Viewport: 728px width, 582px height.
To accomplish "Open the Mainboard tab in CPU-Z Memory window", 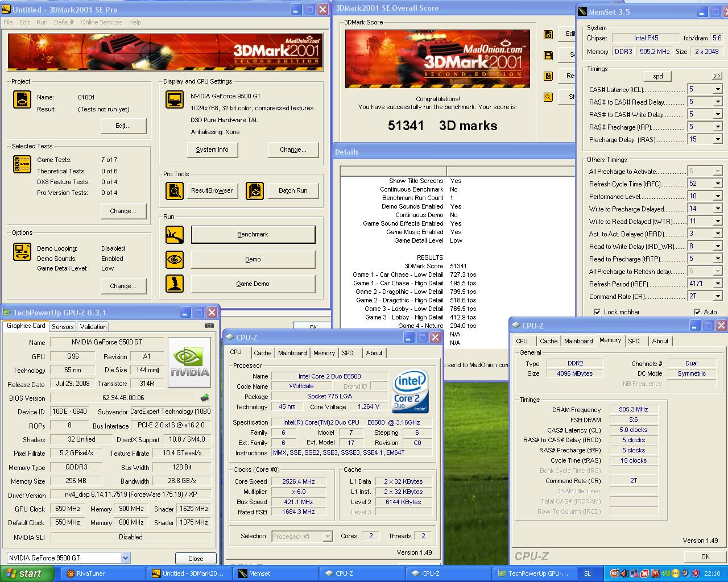I will [x=578, y=341].
